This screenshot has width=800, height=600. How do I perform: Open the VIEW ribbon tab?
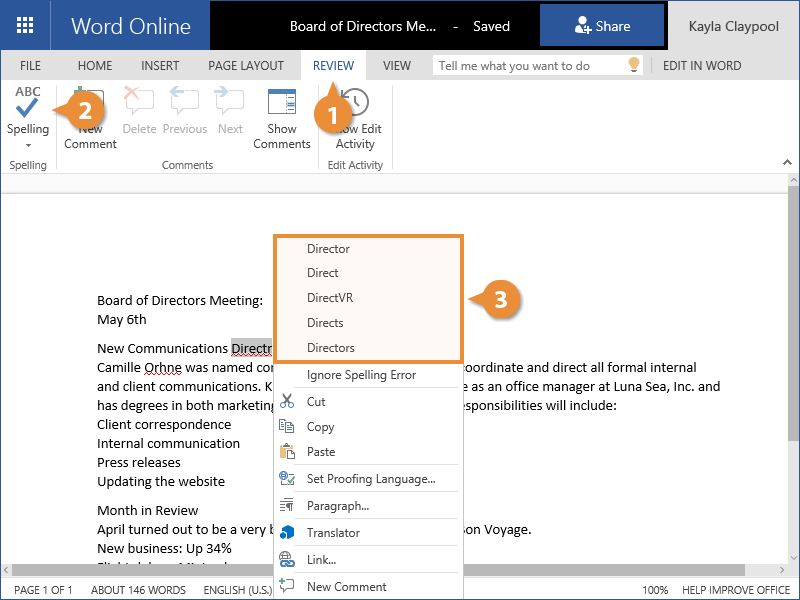[x=397, y=66]
